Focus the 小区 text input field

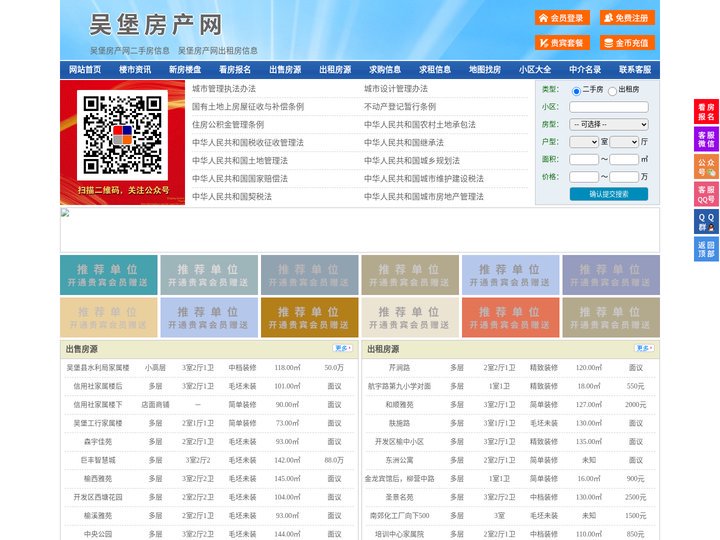(609, 107)
